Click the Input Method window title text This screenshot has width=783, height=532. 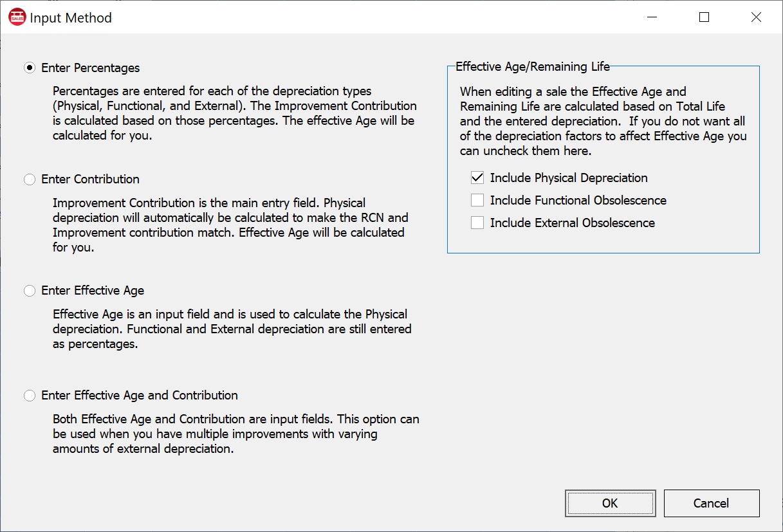coord(71,18)
